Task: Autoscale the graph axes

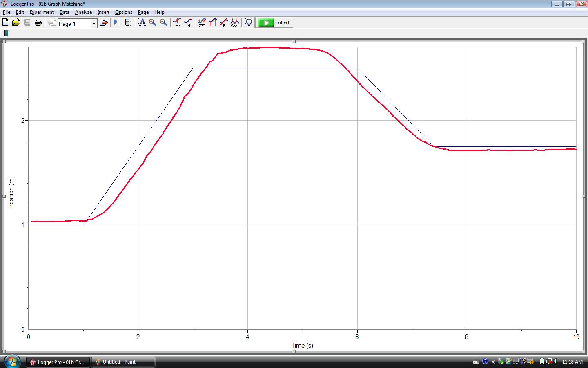Action: coord(142,22)
